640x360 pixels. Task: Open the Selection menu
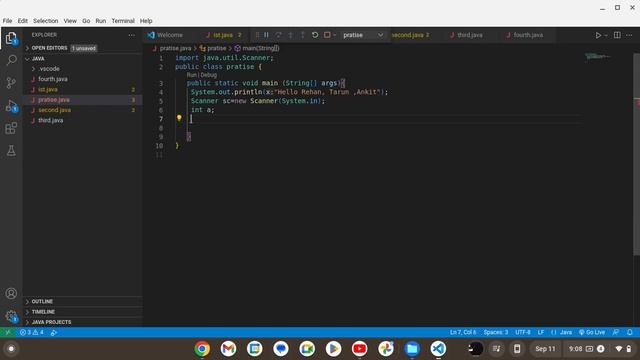pos(45,21)
